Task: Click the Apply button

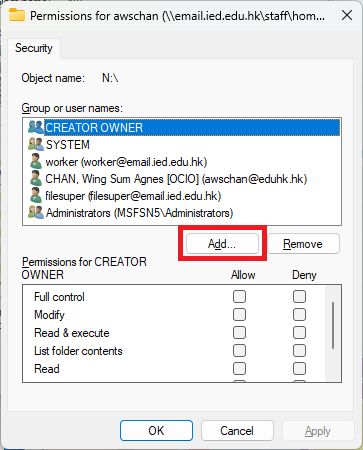Action: (318, 431)
